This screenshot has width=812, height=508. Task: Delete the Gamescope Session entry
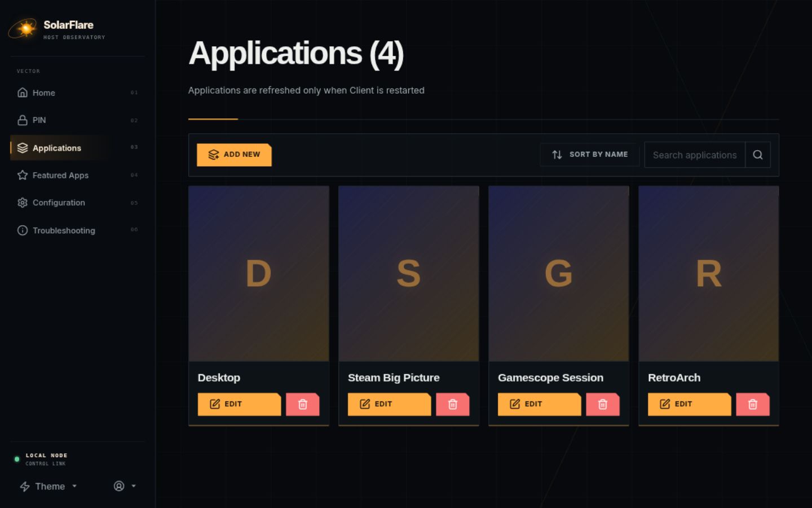click(x=603, y=404)
